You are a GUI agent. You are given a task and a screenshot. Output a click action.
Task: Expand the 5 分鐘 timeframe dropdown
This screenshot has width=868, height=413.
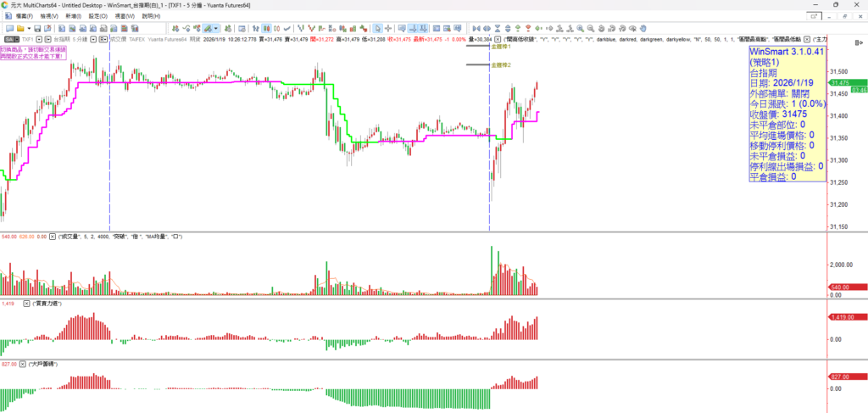94,39
